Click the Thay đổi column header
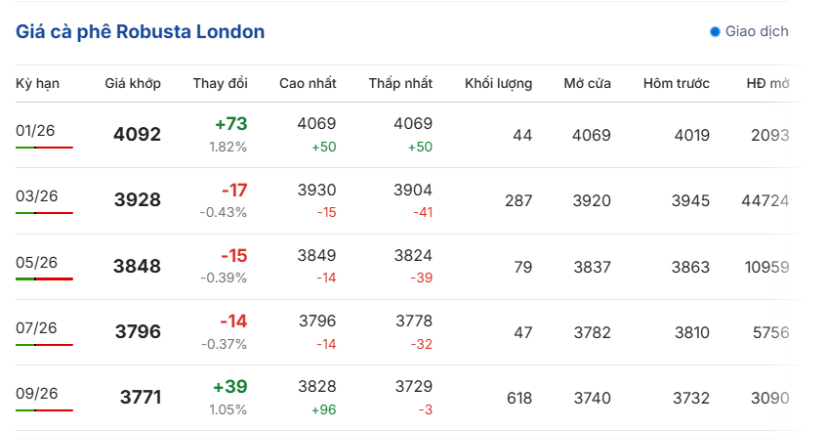The image size is (825, 440). tap(220, 83)
